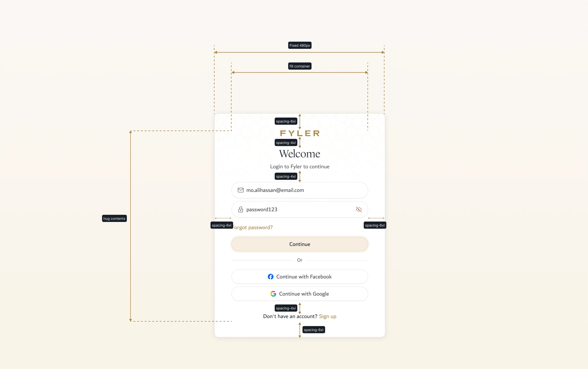Screen dimensions: 588x369
Task: Submit login with the Continue button
Action: click(x=299, y=244)
